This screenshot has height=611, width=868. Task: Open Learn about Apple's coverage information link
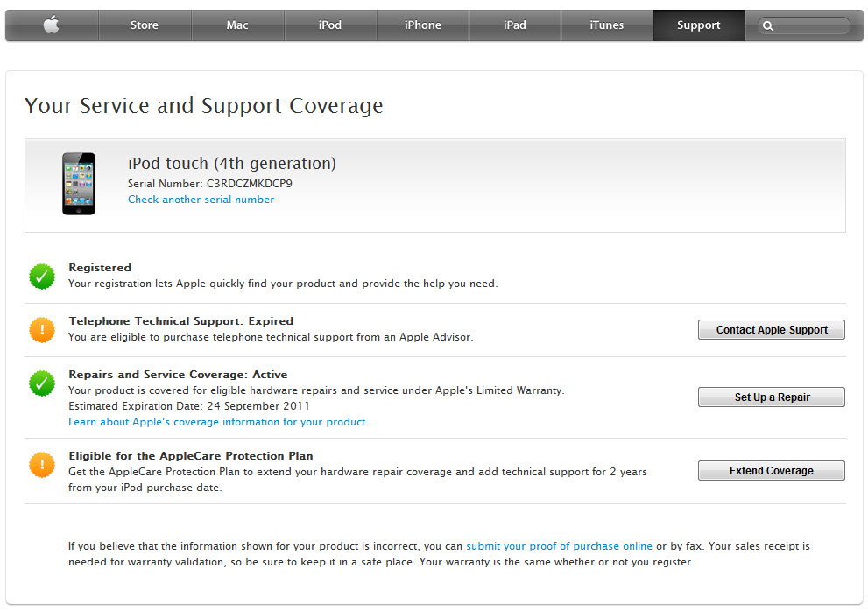pos(218,422)
